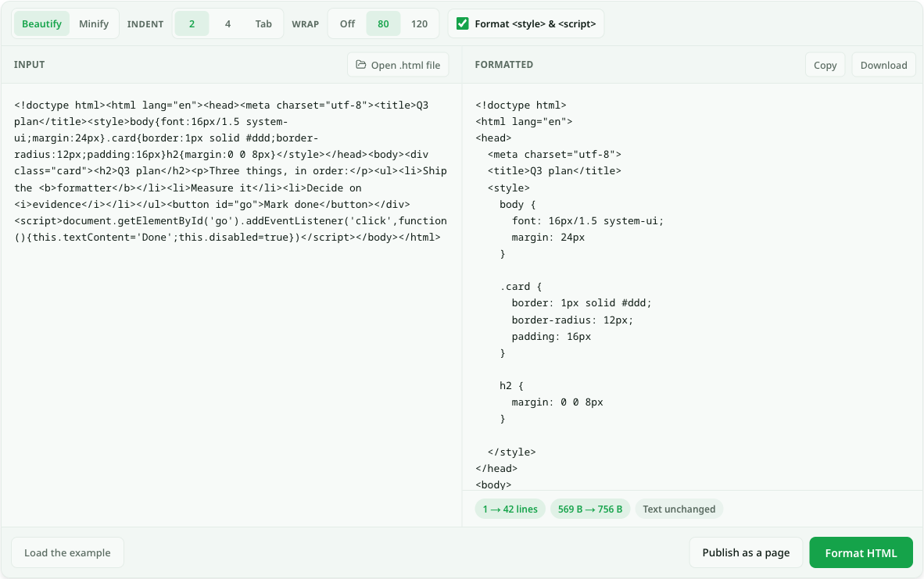
Task: Copy the formatted output
Action: (x=825, y=65)
